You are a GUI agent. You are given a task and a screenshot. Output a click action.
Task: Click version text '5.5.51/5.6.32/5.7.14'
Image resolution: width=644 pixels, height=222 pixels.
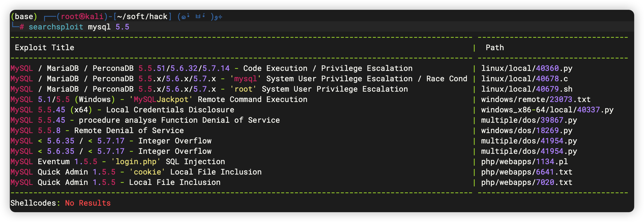[184, 68]
